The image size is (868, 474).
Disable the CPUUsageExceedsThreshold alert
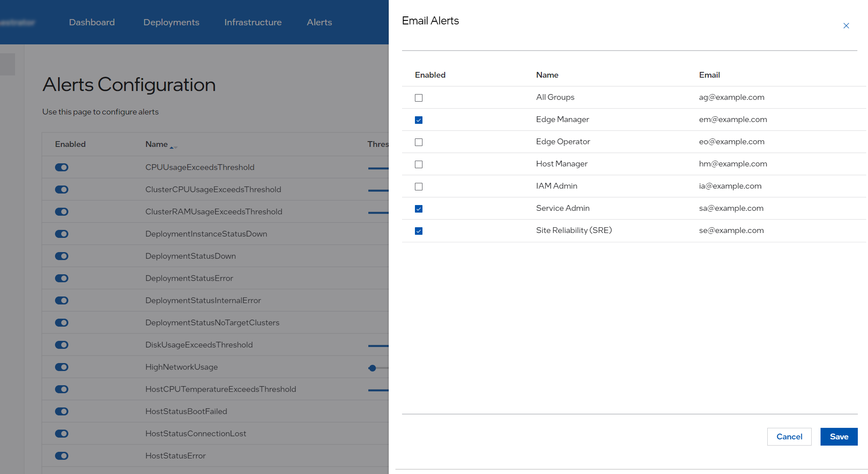(x=61, y=167)
